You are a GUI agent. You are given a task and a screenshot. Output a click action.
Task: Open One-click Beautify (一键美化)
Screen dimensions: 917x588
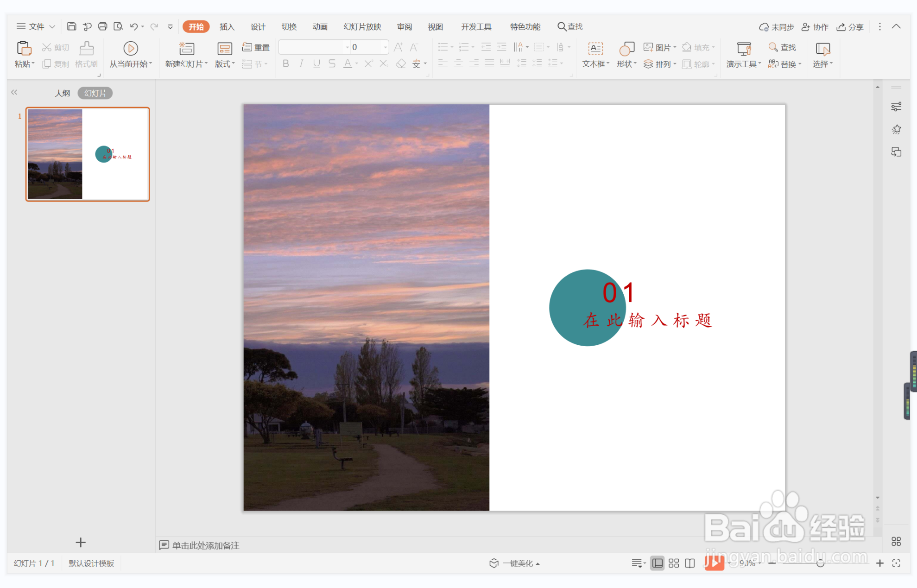click(514, 563)
